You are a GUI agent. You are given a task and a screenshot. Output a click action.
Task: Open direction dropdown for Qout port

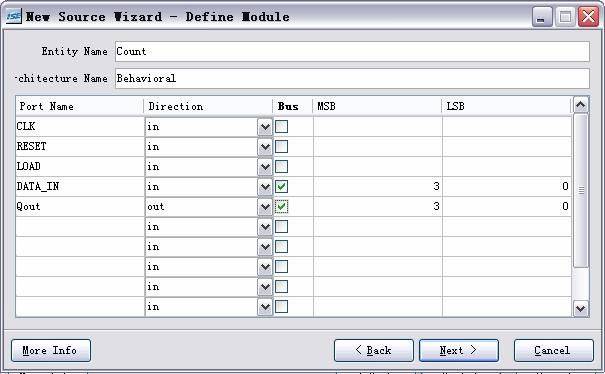pos(265,207)
